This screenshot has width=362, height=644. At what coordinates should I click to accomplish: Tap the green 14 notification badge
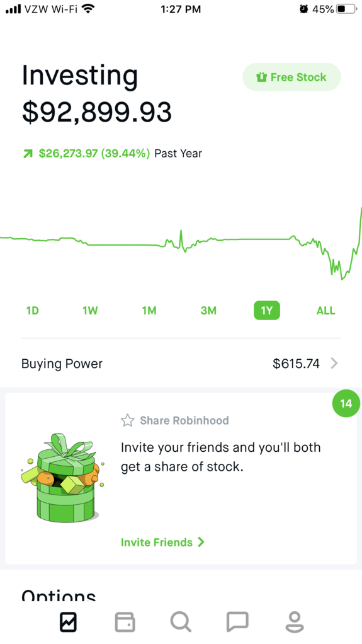[346, 403]
